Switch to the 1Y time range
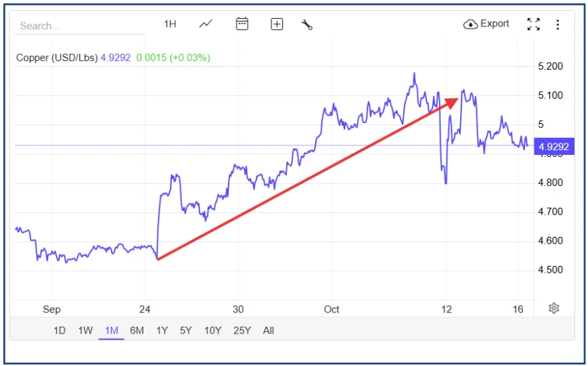Viewport: 588px width, 366px height. [162, 331]
